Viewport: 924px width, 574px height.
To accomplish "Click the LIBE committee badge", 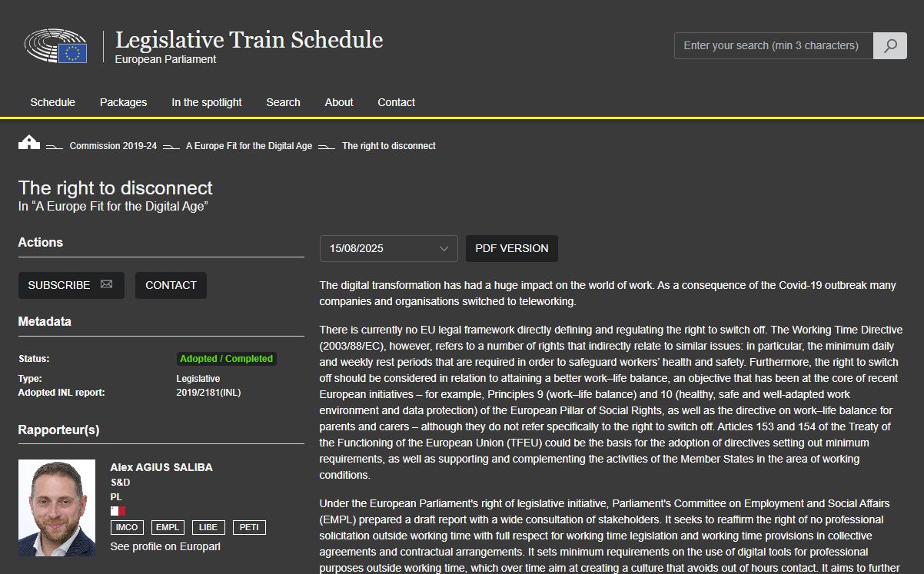I will click(208, 527).
